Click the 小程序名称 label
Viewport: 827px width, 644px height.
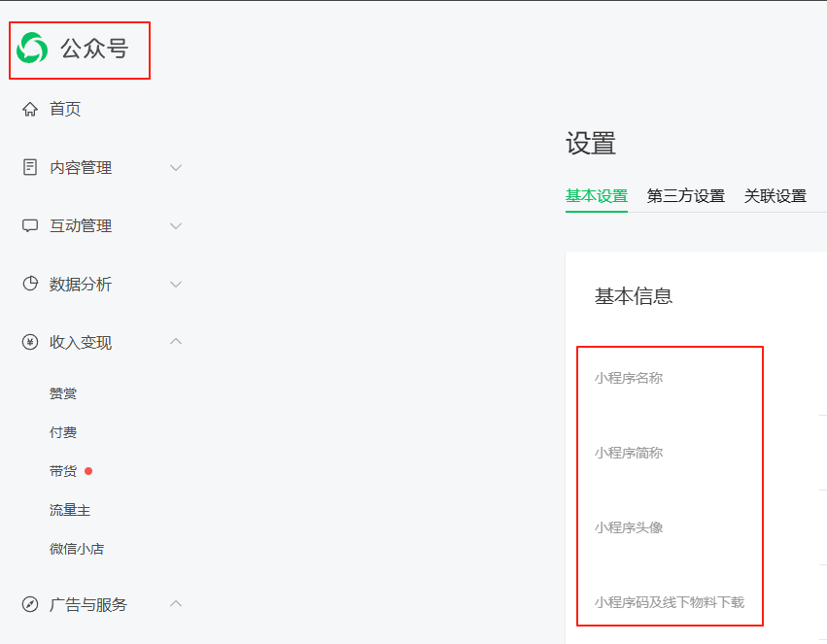click(x=629, y=378)
